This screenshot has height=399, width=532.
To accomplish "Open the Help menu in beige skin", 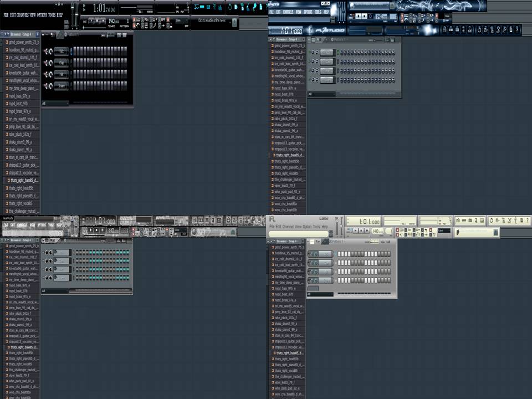I will coord(325,227).
